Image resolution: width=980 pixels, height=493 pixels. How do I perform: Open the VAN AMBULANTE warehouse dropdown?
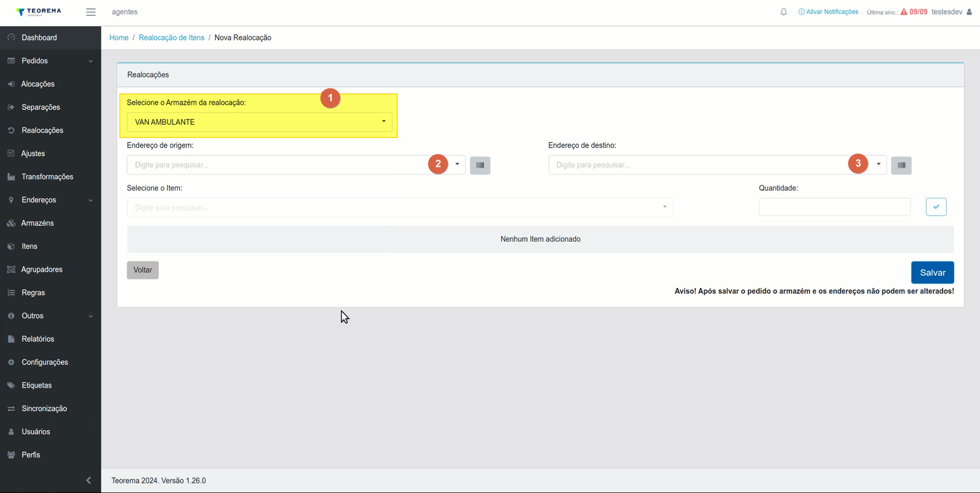pos(259,122)
